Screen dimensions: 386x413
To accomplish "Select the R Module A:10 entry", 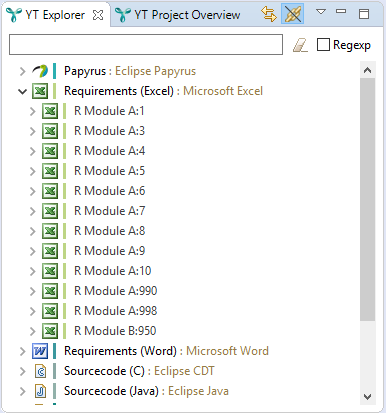I will point(113,271).
